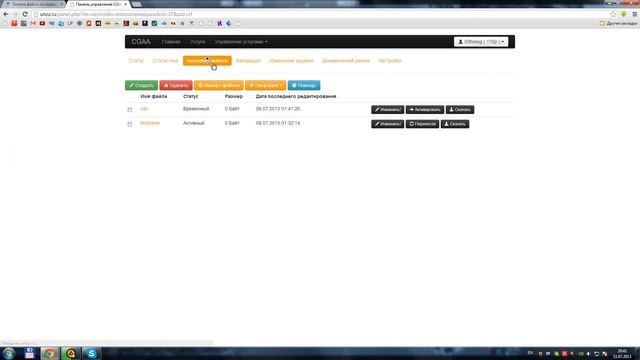Open the AIMP player taskbar icon
640x360 pixels.
[x=70, y=353]
